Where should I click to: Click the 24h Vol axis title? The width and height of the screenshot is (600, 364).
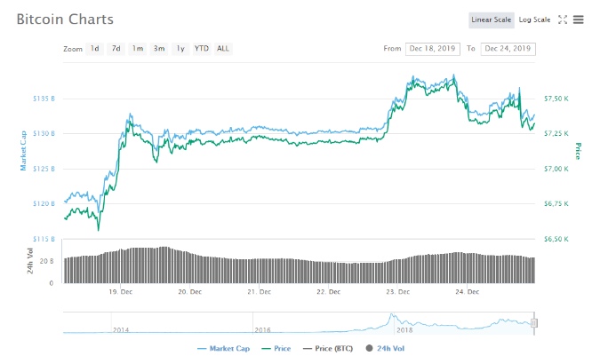tap(30, 261)
